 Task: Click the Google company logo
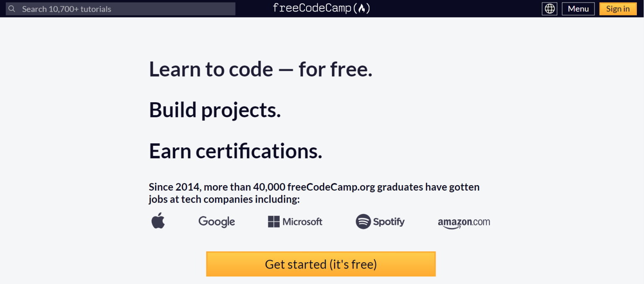pyautogui.click(x=216, y=222)
